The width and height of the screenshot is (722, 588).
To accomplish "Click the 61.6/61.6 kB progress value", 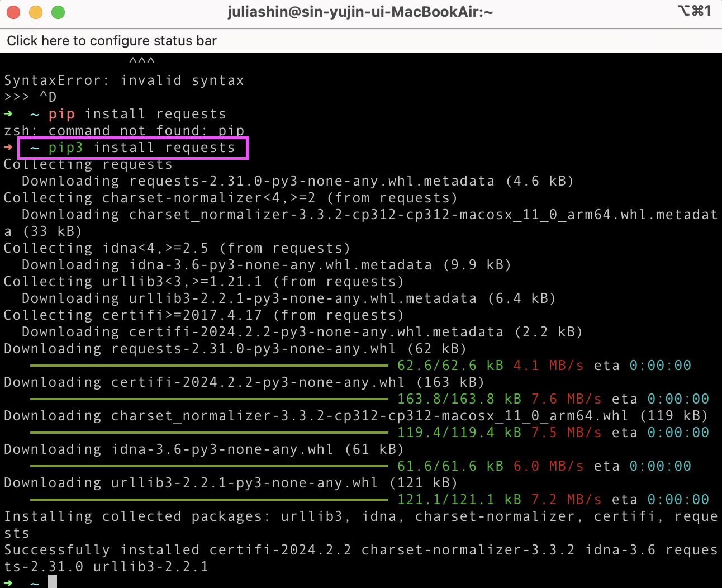I will coord(450,466).
